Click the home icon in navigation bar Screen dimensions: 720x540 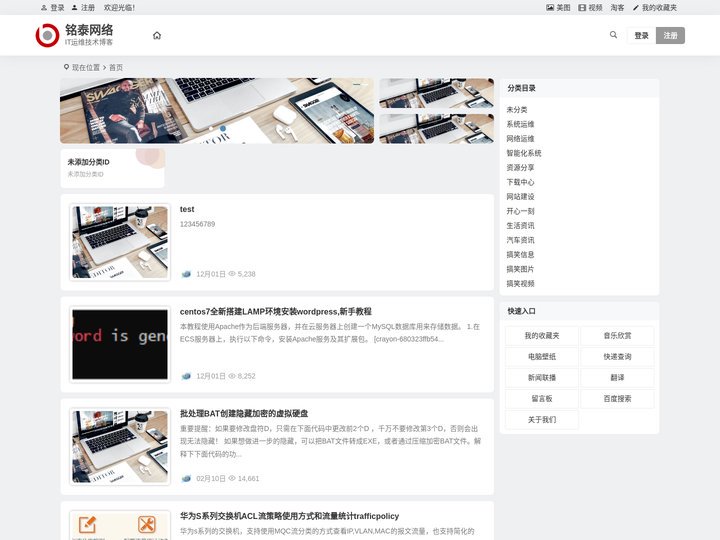pos(157,35)
